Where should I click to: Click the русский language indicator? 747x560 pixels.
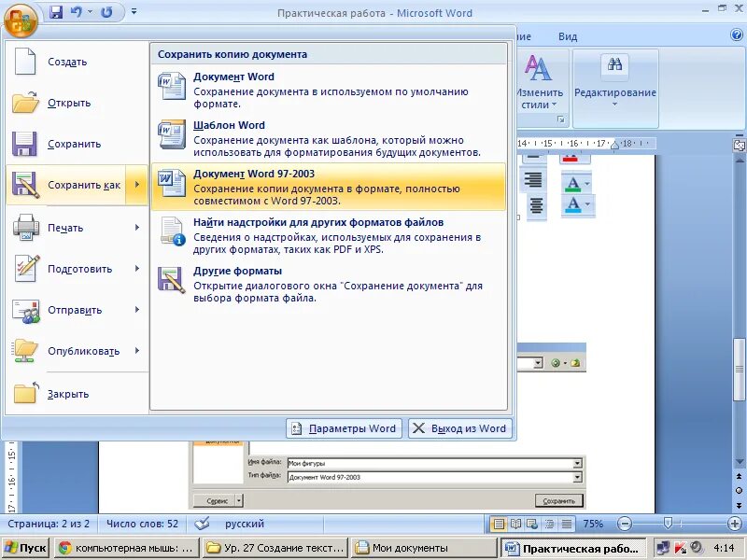pyautogui.click(x=245, y=524)
